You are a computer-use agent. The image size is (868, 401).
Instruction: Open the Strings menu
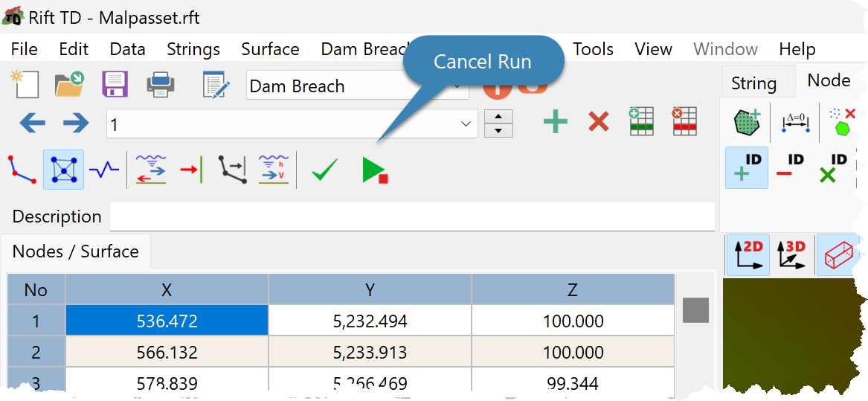coord(193,49)
